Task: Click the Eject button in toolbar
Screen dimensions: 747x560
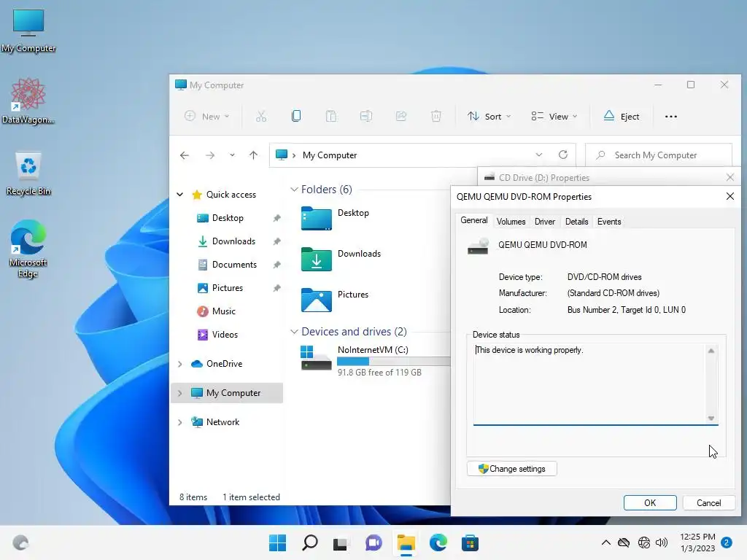Action: 622,116
